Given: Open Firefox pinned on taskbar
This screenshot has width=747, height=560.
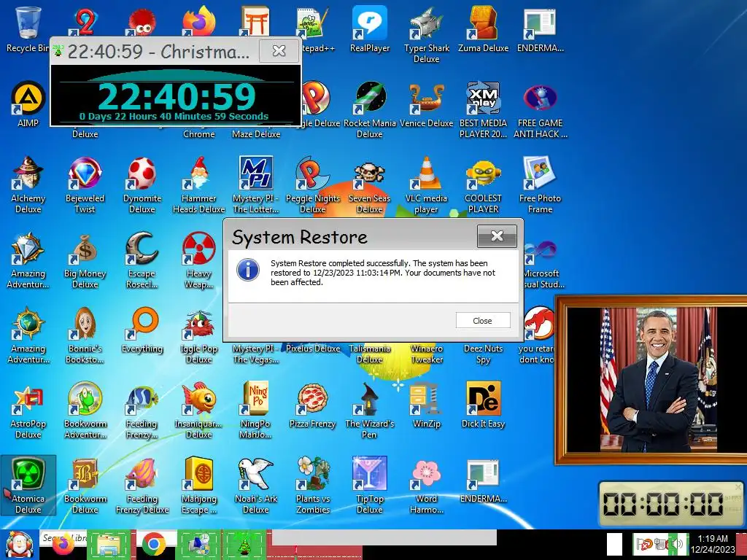Looking at the screenshot, I should click(63, 545).
